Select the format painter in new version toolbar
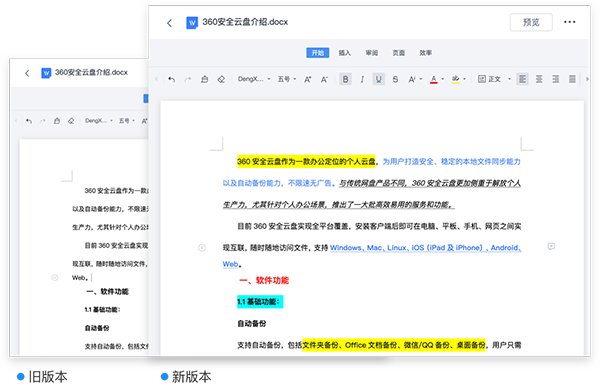 [205, 79]
